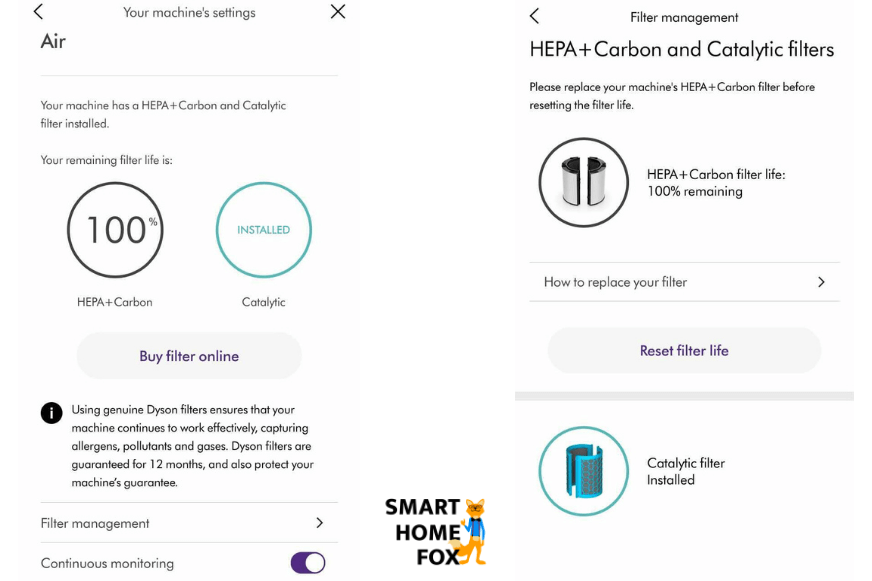Select the Air settings heading section

coord(52,41)
